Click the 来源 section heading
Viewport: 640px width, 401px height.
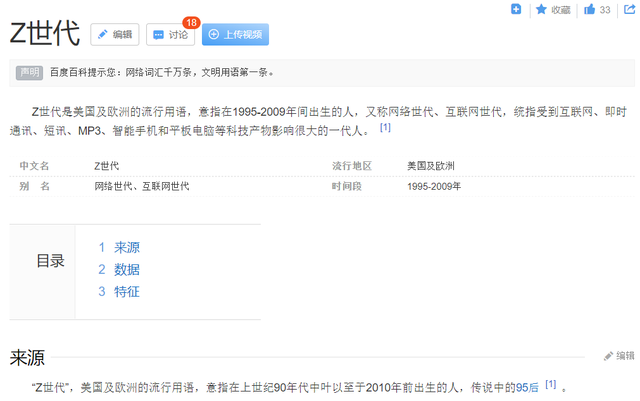pos(27,357)
